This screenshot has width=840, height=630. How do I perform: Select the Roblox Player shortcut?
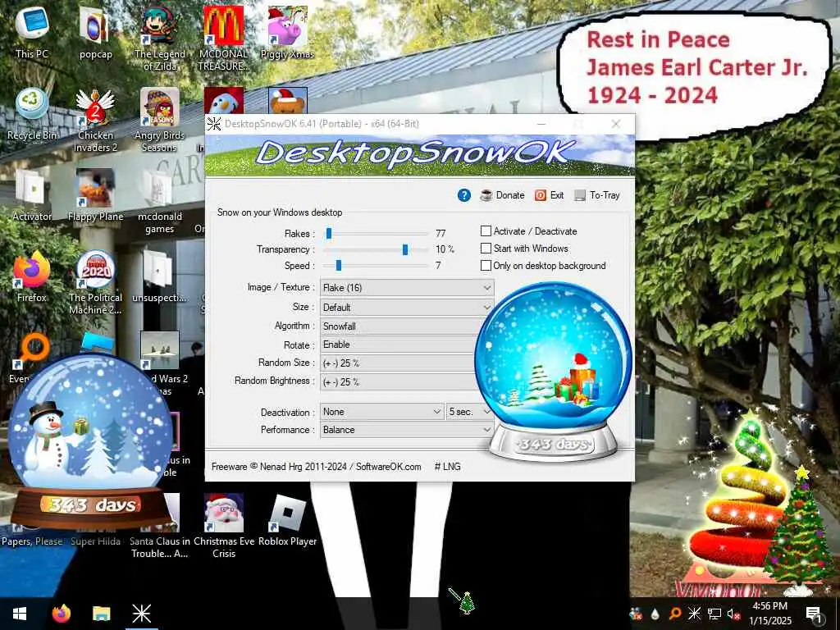tap(287, 519)
